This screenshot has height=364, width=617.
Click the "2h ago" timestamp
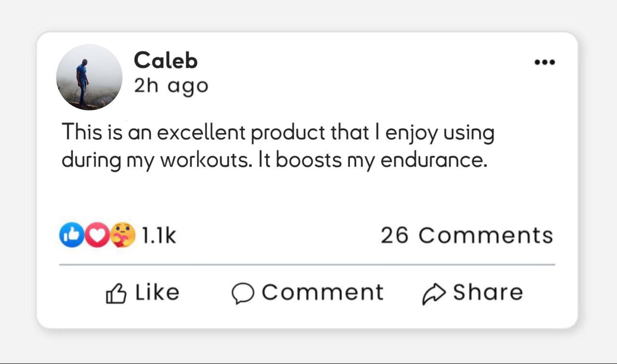[171, 86]
